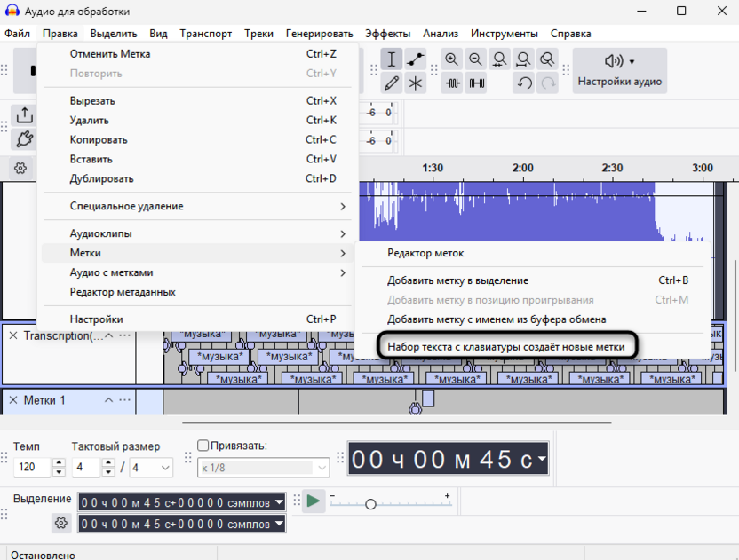
Task: Open Audio setup speaker button
Action: point(619,71)
